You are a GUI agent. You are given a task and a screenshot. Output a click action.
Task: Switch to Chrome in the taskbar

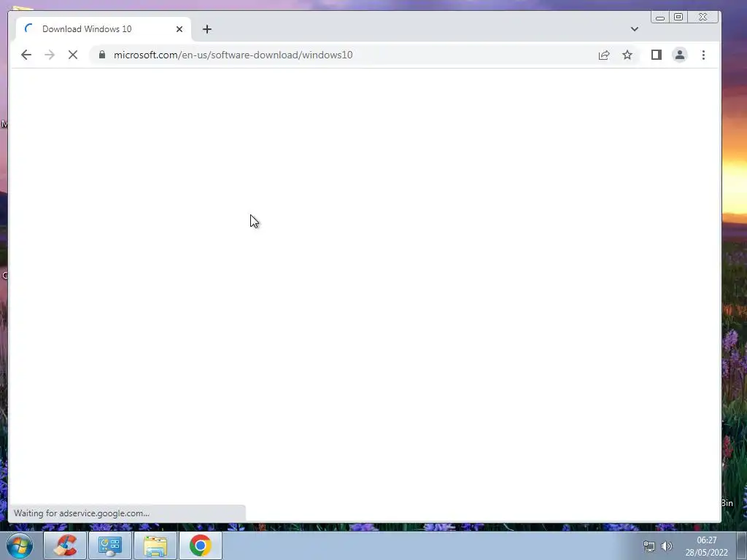click(x=201, y=545)
